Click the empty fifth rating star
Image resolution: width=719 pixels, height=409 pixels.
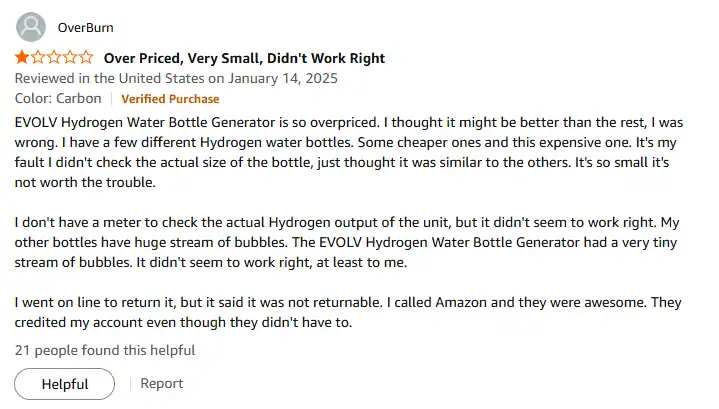click(x=86, y=58)
